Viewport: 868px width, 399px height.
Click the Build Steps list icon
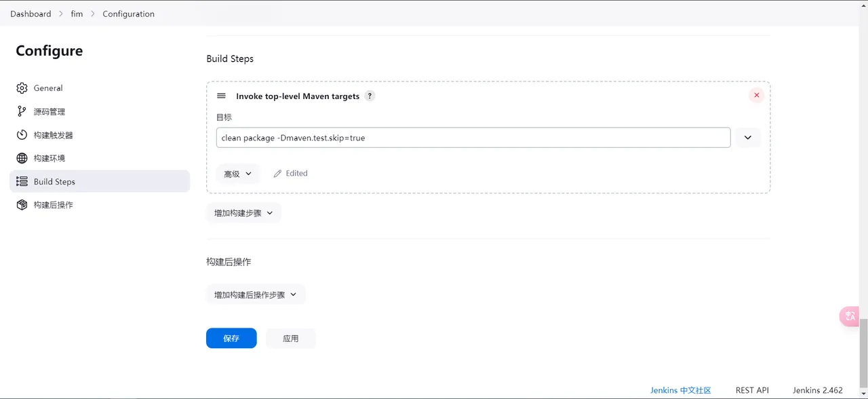[x=22, y=182]
